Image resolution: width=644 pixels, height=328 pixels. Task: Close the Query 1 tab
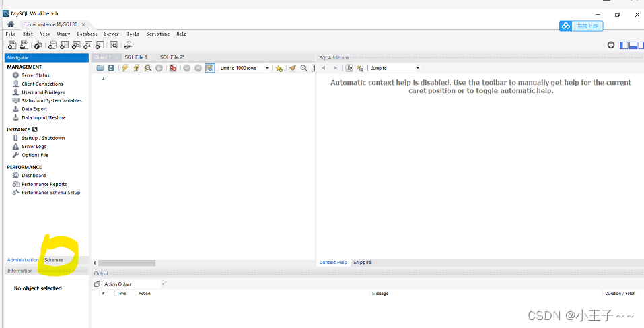[117, 57]
